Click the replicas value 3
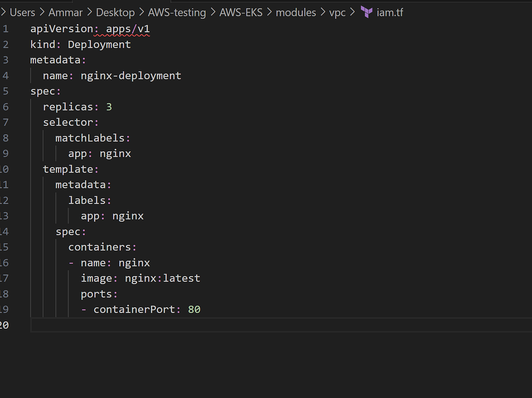532x398 pixels. pos(109,106)
